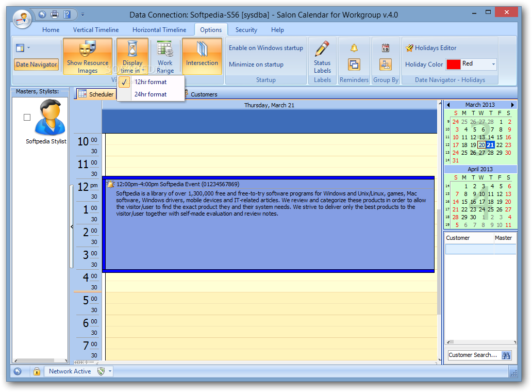Screen dimensions: 532x392
Task: Select March 20 in date navigator
Action: coord(482,145)
